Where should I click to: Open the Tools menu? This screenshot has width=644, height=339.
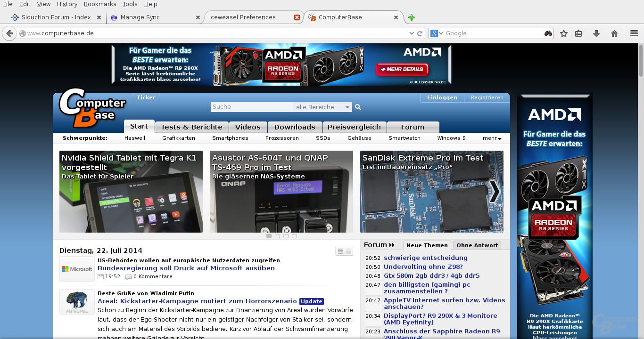pyautogui.click(x=130, y=4)
